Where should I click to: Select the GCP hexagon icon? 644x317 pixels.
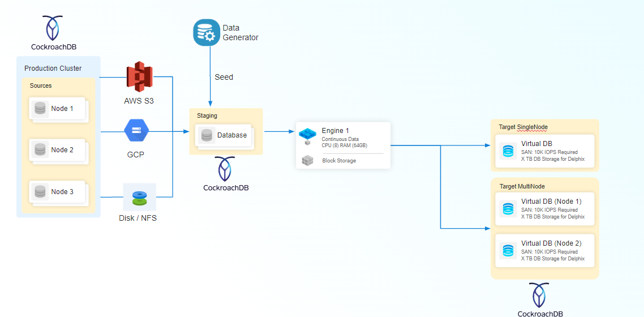pos(136,131)
